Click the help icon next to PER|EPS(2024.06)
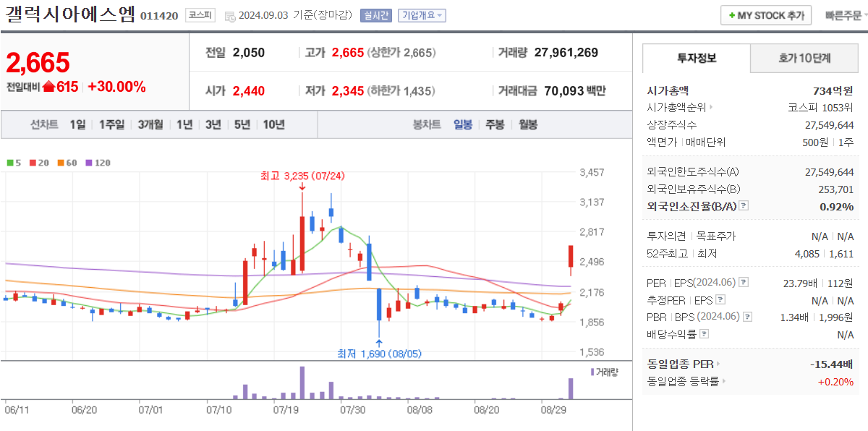This screenshot has width=868, height=431. (x=744, y=283)
